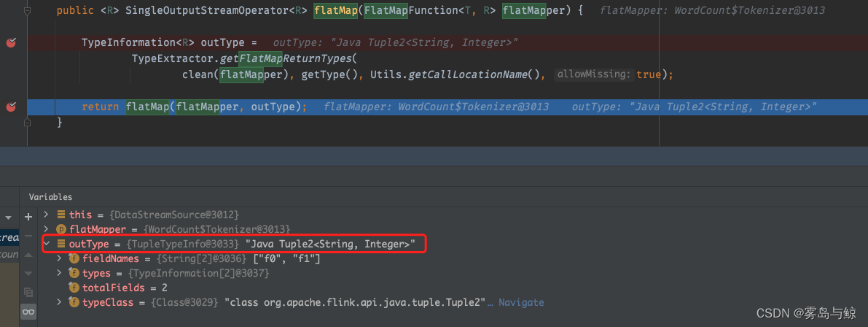Click the allowMissing parameter hint
This screenshot has height=327, width=868.
tap(593, 74)
